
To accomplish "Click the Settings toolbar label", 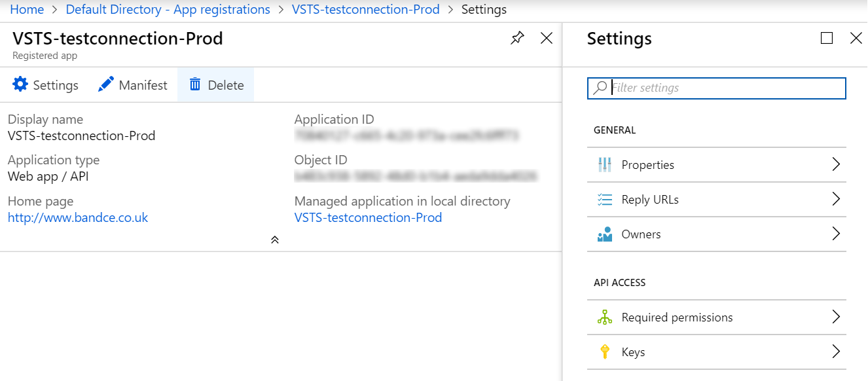I will (56, 85).
